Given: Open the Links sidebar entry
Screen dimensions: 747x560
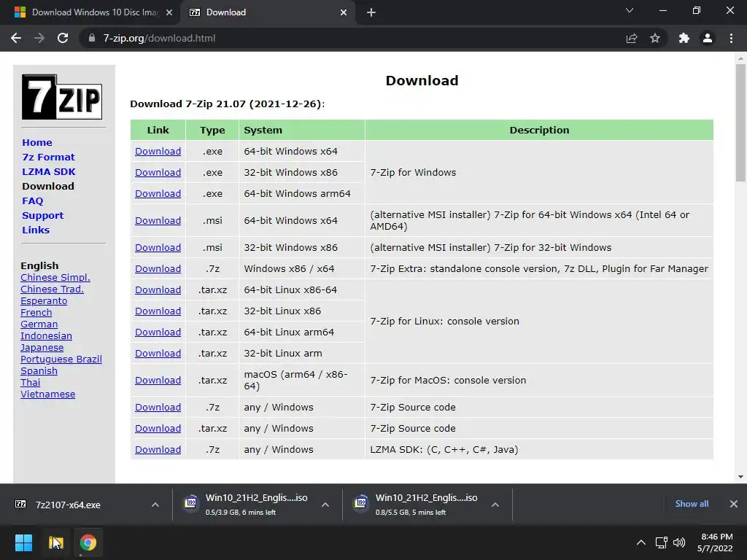Looking at the screenshot, I should click(x=36, y=230).
